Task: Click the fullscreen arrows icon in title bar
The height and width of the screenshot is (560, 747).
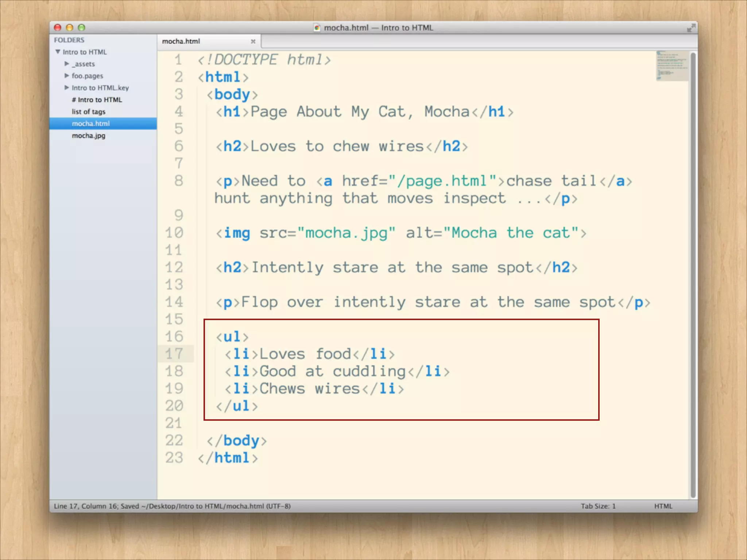Action: coord(690,28)
